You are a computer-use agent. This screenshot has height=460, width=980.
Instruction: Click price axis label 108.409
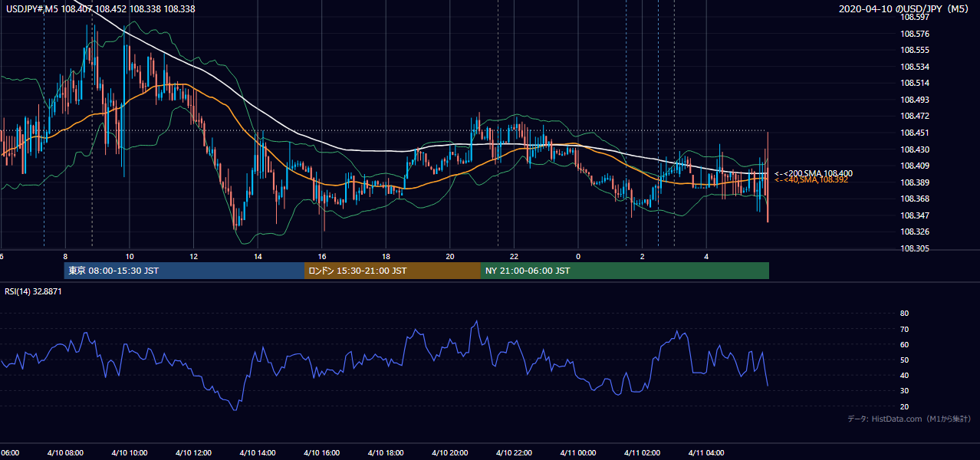(x=916, y=166)
